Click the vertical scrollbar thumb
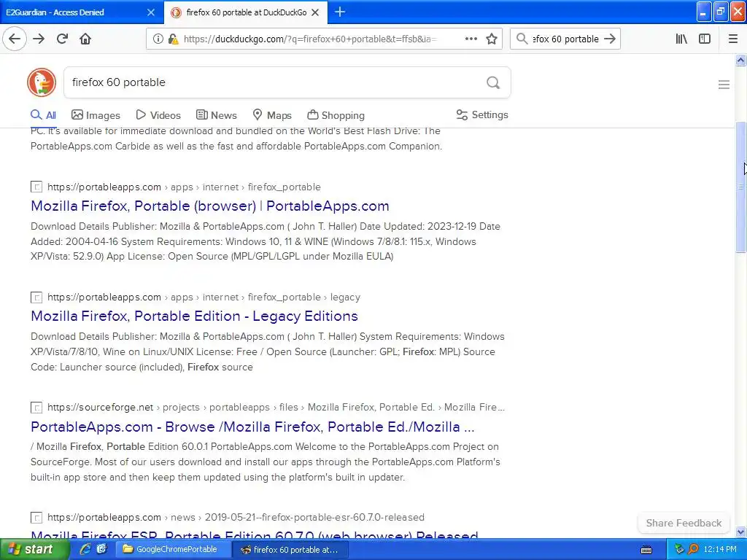Screen dimensions: 747x560 [740, 187]
